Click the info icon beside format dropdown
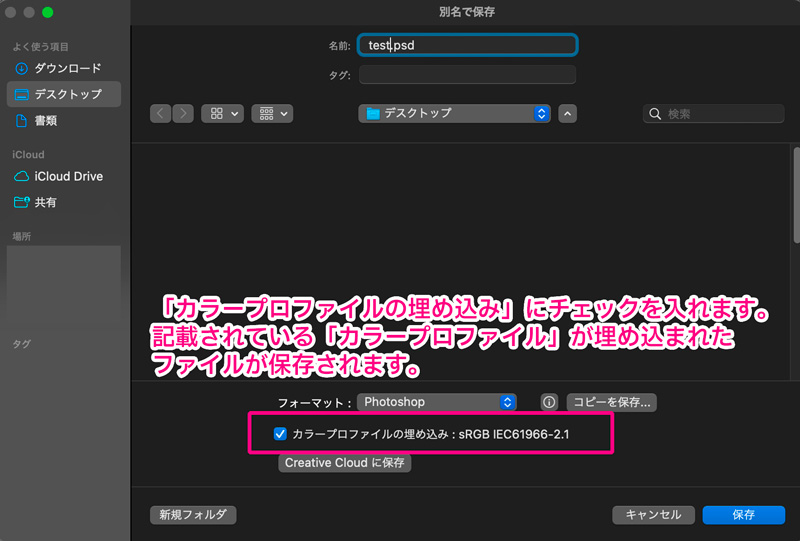Viewport: 800px width, 541px height. pyautogui.click(x=549, y=402)
